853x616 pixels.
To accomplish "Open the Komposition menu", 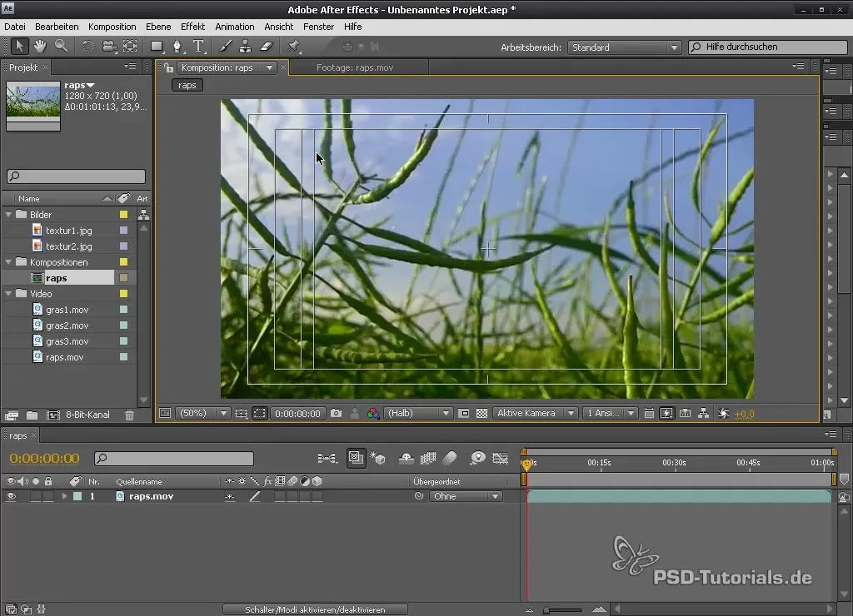I will pyautogui.click(x=112, y=27).
